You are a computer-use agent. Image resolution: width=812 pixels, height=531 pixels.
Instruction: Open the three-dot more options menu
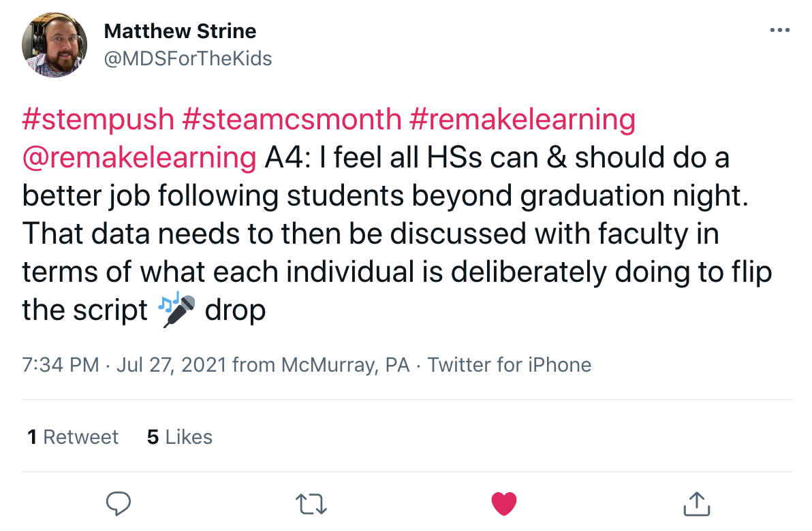click(779, 31)
